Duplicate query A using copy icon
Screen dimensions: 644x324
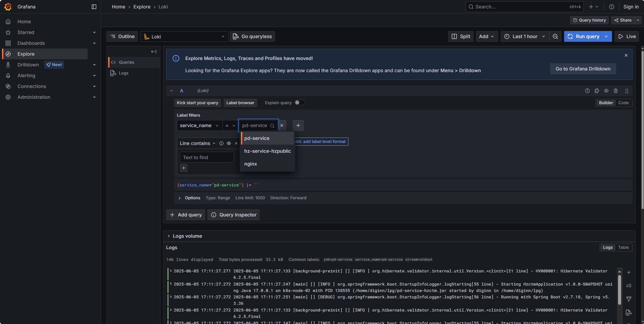point(597,91)
